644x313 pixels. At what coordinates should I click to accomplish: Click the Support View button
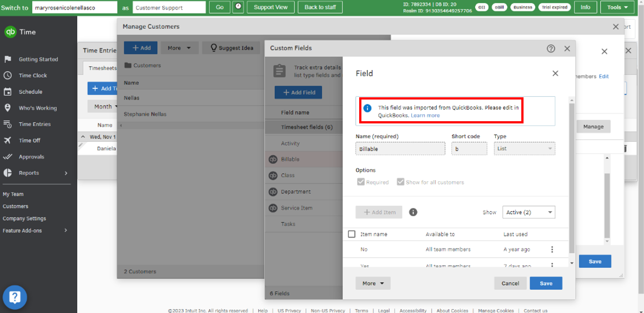pyautogui.click(x=271, y=7)
